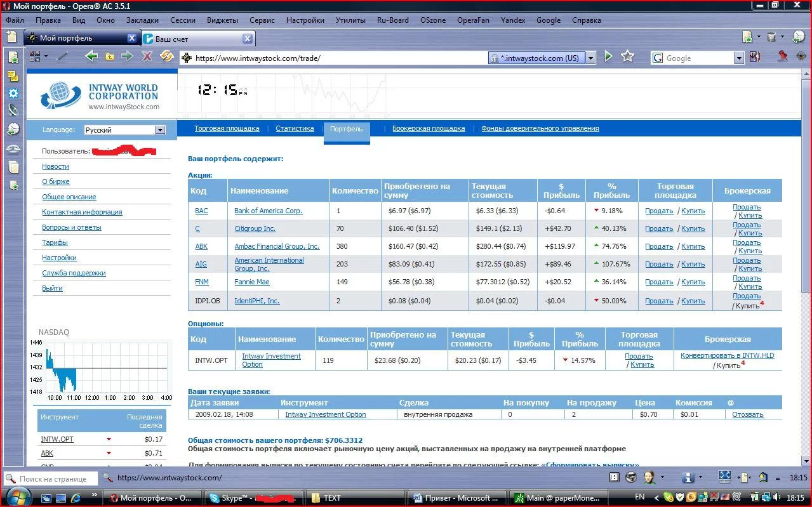The width and height of the screenshot is (812, 507).
Task: Click Отозвать to cancel current order
Action: pyautogui.click(x=747, y=414)
